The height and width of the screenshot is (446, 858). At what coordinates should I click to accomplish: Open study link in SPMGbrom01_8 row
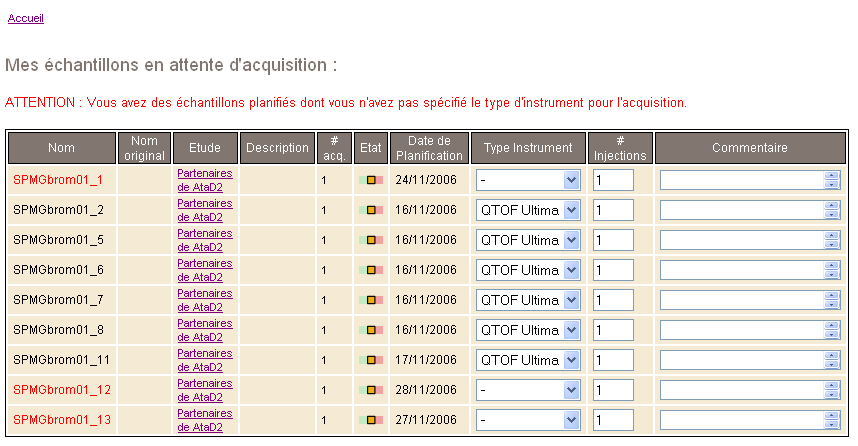(x=204, y=330)
